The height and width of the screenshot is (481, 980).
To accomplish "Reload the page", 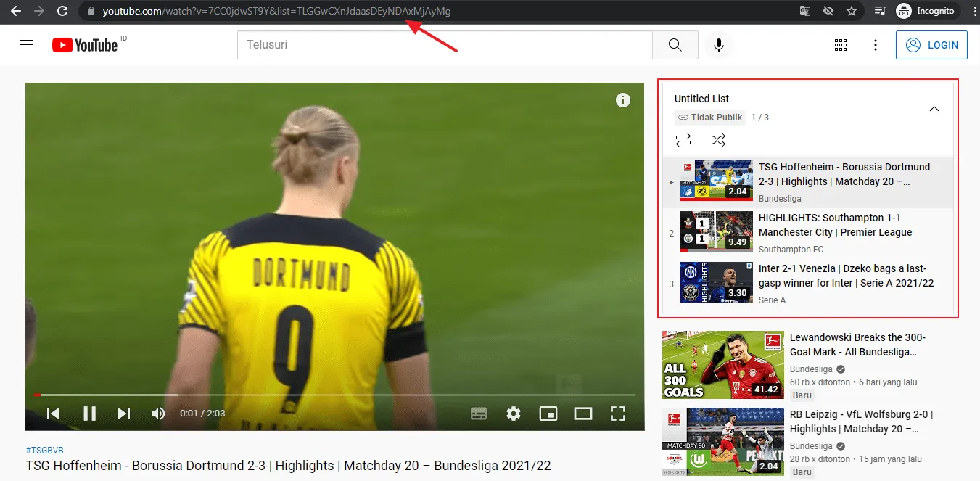I will 62,11.
